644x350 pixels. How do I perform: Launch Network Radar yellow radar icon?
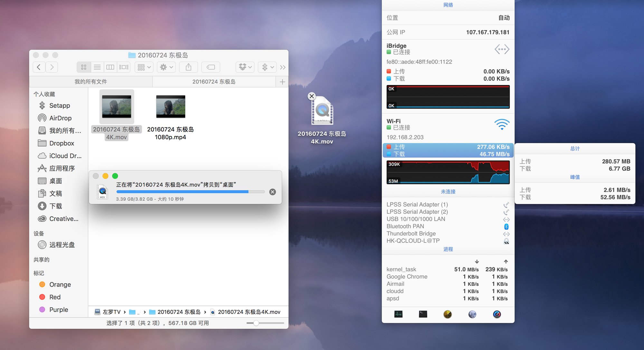(448, 314)
